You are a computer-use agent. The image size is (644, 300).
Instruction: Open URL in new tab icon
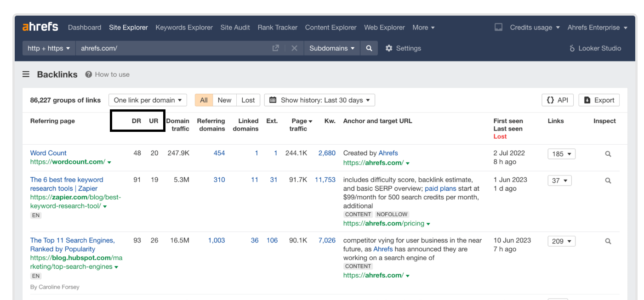(x=276, y=48)
